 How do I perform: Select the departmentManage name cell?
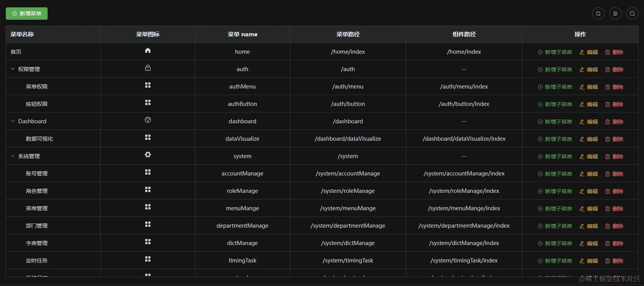point(242,226)
